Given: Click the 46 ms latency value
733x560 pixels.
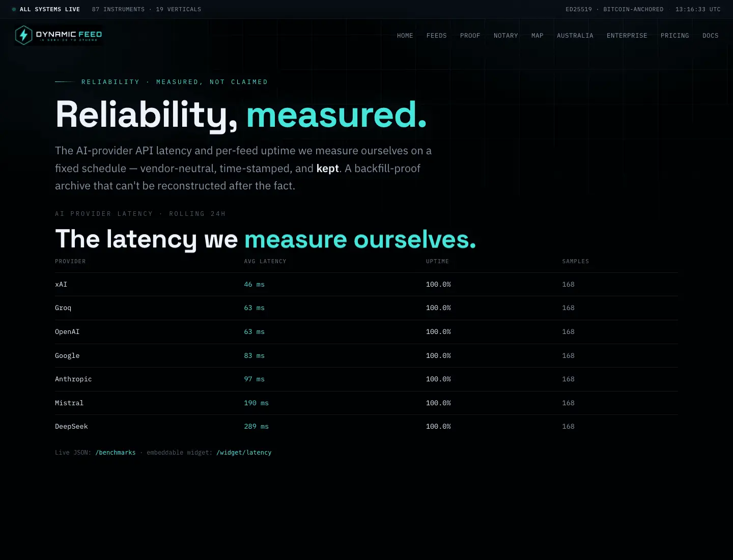Looking at the screenshot, I should [254, 285].
